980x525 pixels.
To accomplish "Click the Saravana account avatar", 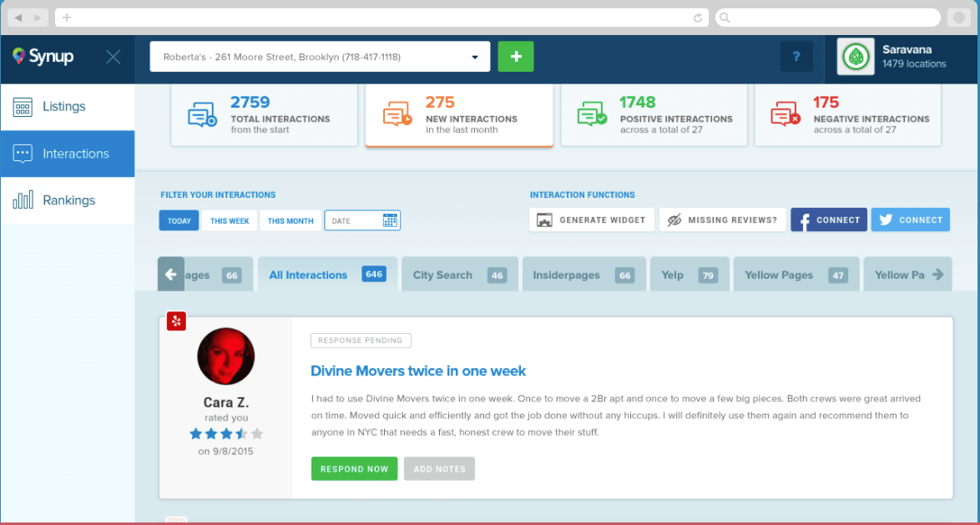I will tap(856, 57).
